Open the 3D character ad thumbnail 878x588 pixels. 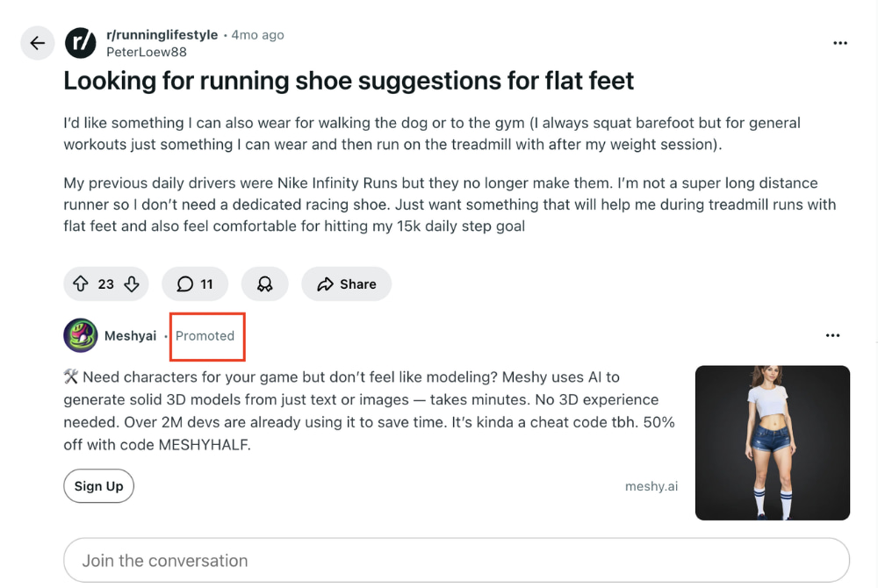click(x=772, y=442)
